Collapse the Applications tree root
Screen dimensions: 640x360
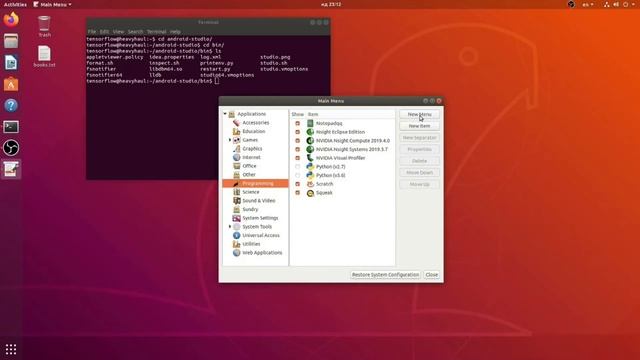point(225,114)
